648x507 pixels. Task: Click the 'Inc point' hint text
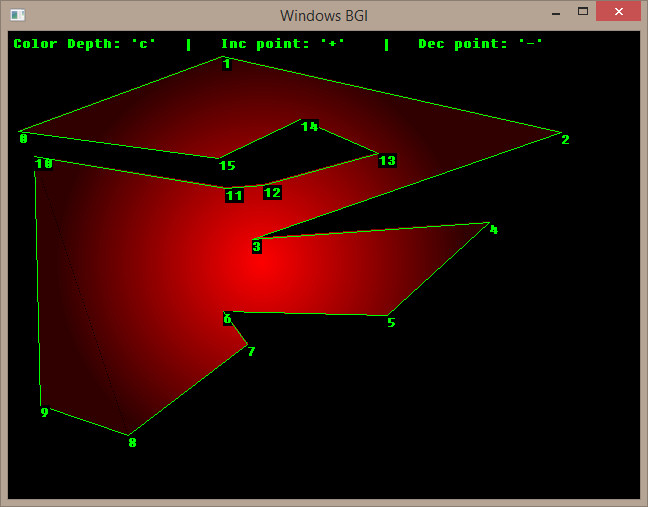pyautogui.click(x=283, y=44)
